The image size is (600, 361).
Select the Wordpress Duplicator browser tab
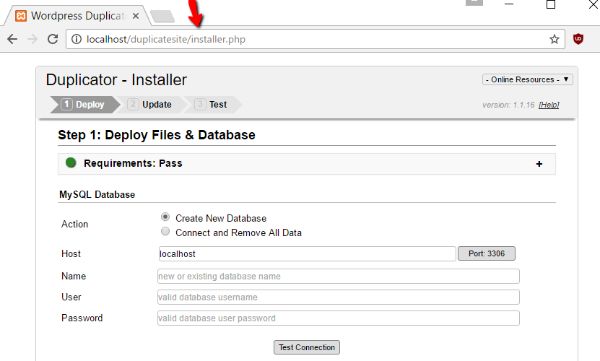click(77, 16)
